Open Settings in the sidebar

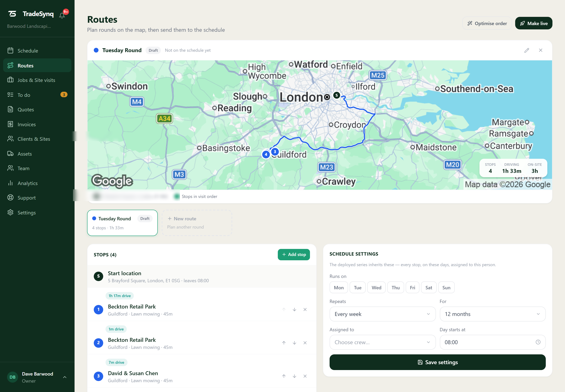(37, 212)
